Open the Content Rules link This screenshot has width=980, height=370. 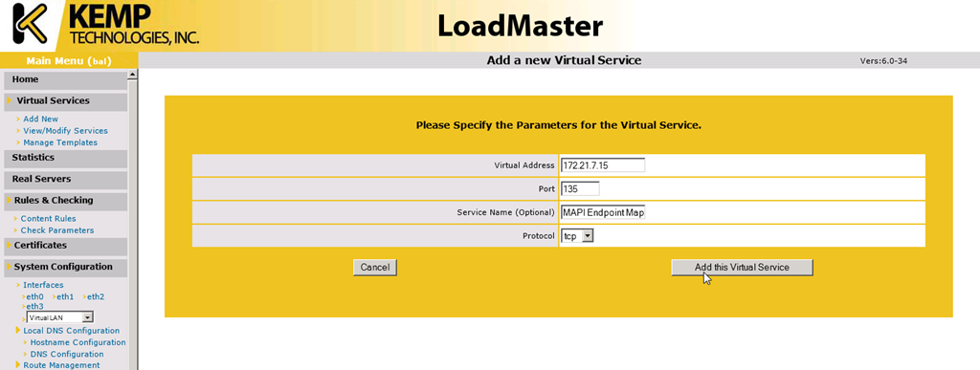pyautogui.click(x=48, y=219)
